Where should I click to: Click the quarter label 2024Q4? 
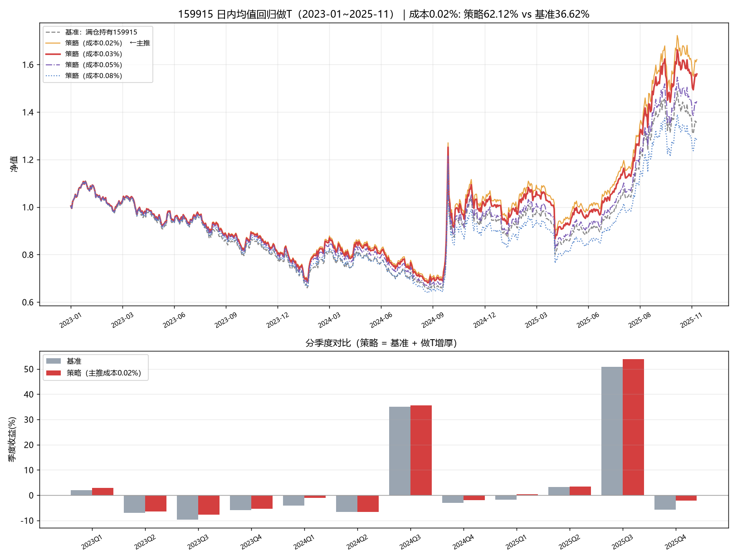coord(463,542)
